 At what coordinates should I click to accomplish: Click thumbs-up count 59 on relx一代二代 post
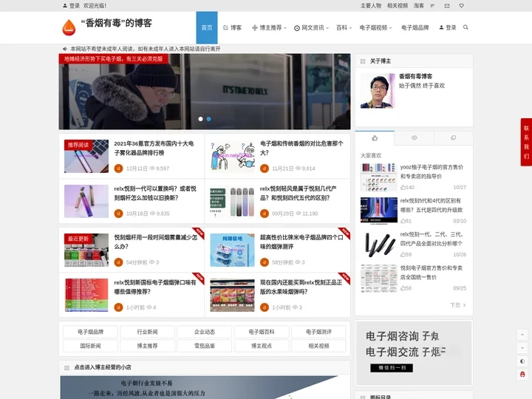[x=406, y=254]
